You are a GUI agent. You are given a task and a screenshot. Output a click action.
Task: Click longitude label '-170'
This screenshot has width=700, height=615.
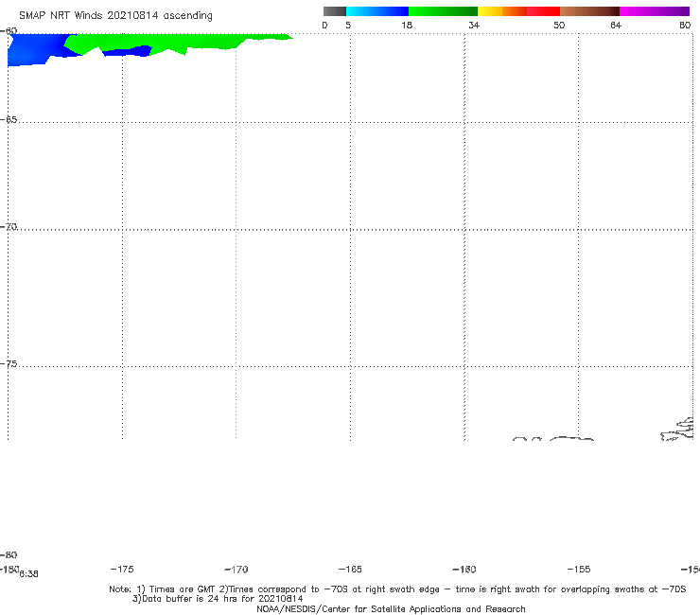point(236,569)
